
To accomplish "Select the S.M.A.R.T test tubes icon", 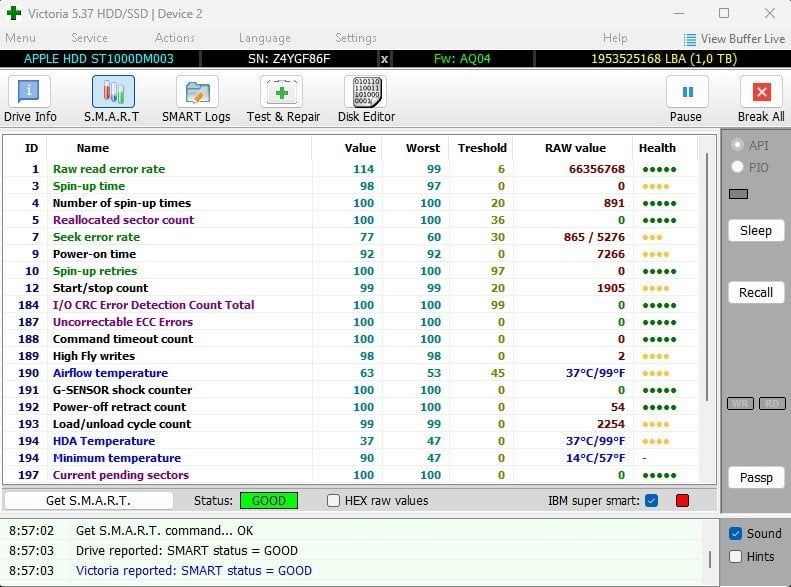I will point(113,92).
